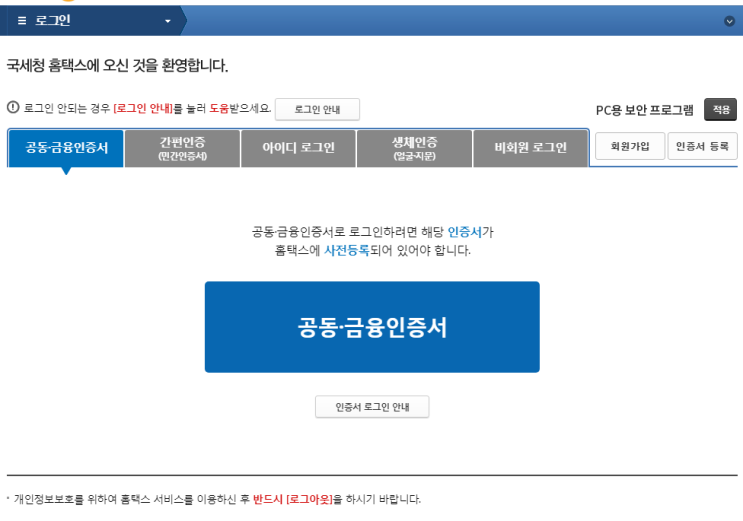The image size is (743, 521).
Task: Click the red [로그인 안내] text in the notice
Action: pos(143,109)
